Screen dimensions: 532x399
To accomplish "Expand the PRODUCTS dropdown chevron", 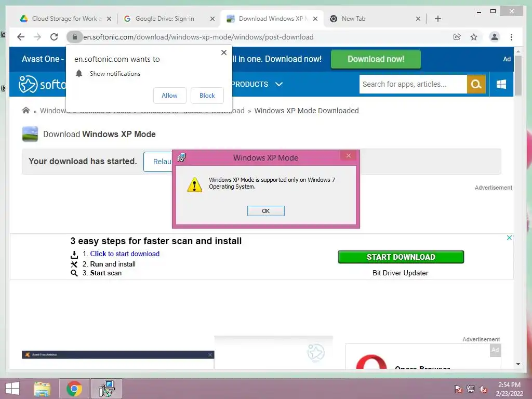I will [x=279, y=84].
